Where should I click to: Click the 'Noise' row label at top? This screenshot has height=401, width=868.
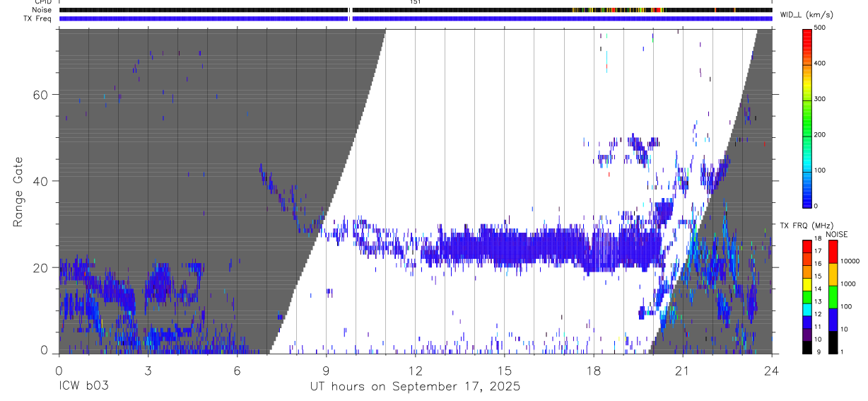[42, 10]
